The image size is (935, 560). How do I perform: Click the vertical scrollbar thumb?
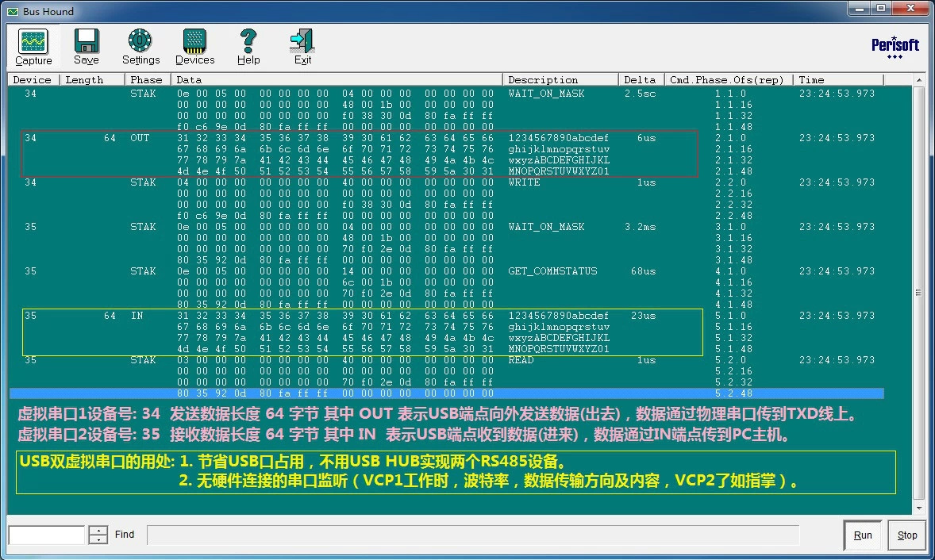(918, 293)
